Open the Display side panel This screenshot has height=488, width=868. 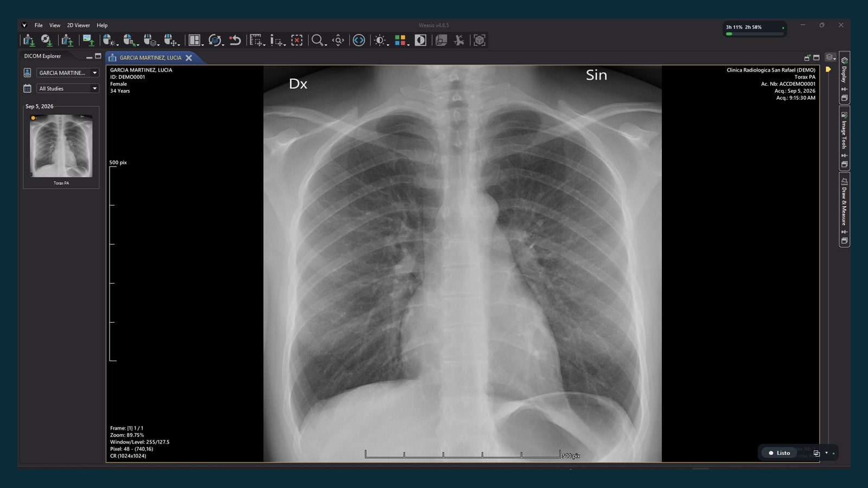pyautogui.click(x=844, y=78)
